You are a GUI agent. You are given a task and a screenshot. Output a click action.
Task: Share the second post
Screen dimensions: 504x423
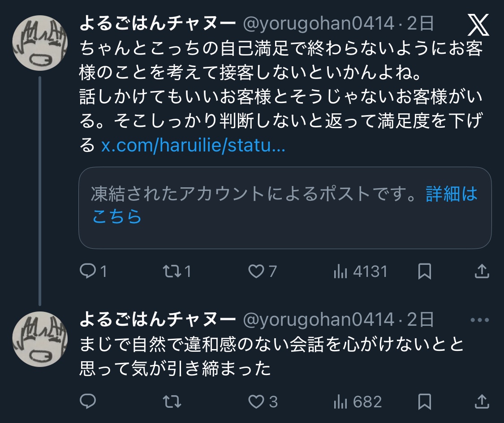pyautogui.click(x=481, y=401)
